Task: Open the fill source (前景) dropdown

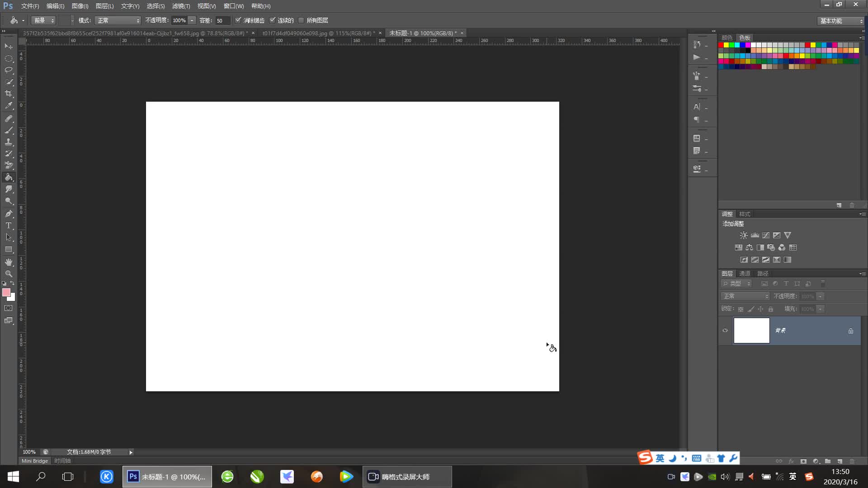Action: pyautogui.click(x=43, y=21)
